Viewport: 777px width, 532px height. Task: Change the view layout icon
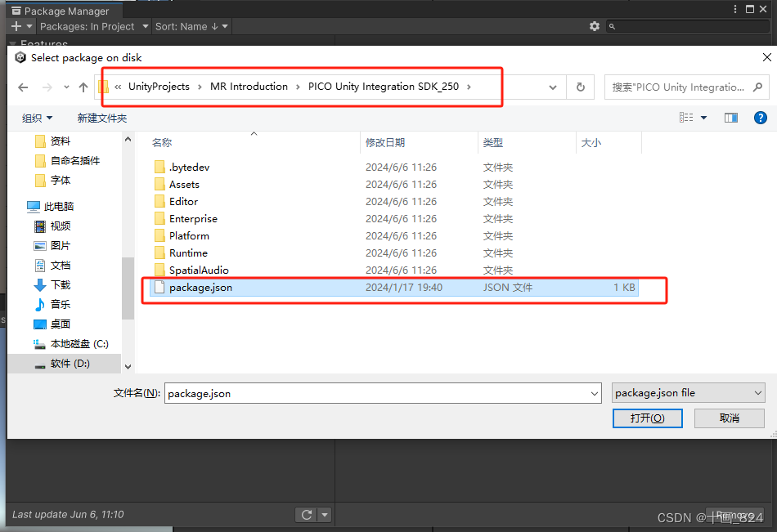[686, 118]
